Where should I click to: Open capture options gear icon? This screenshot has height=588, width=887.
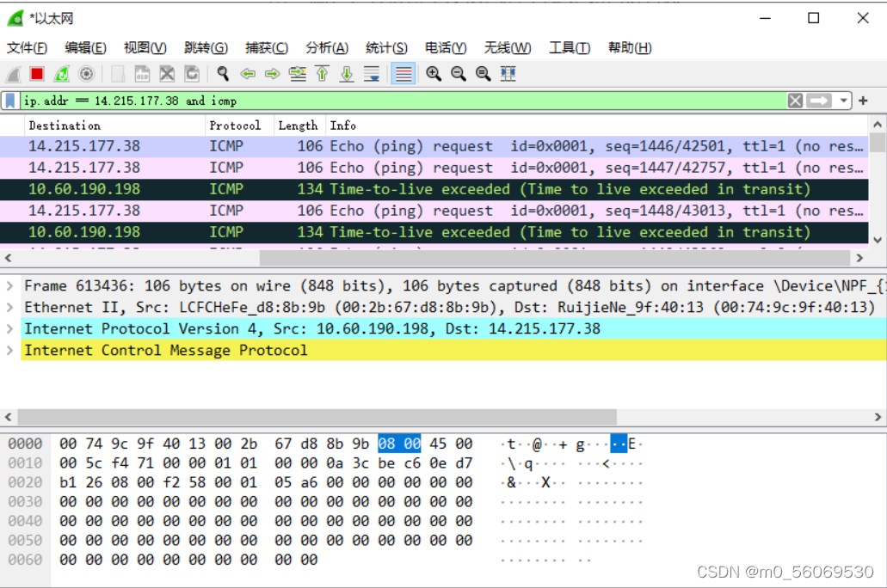tap(86, 74)
